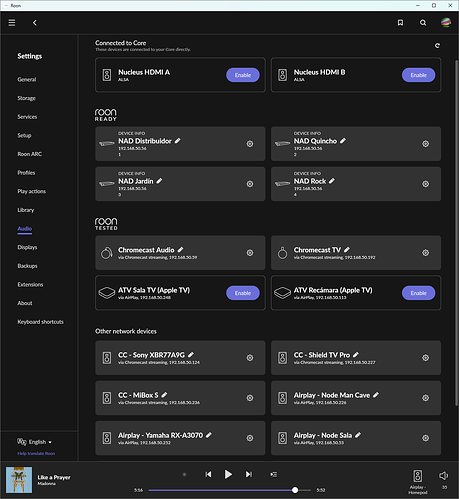Open Play actions settings section
Viewport: 459px width, 499px height.
pyautogui.click(x=32, y=191)
